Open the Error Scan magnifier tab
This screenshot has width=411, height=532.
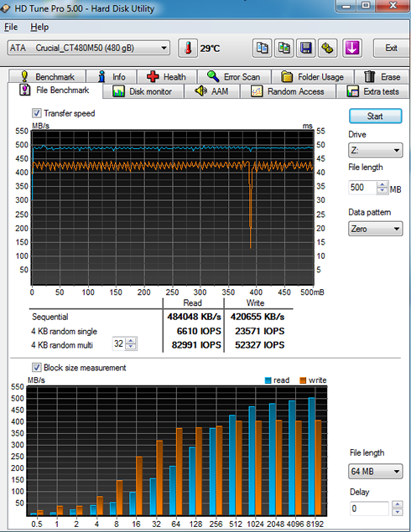click(234, 77)
